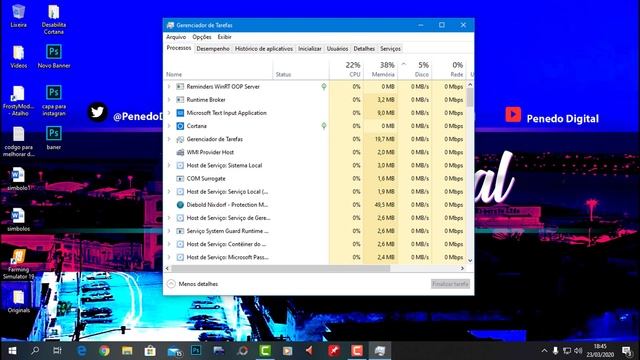Sort processes by CPU column header
The height and width of the screenshot is (360, 640).
coord(346,69)
